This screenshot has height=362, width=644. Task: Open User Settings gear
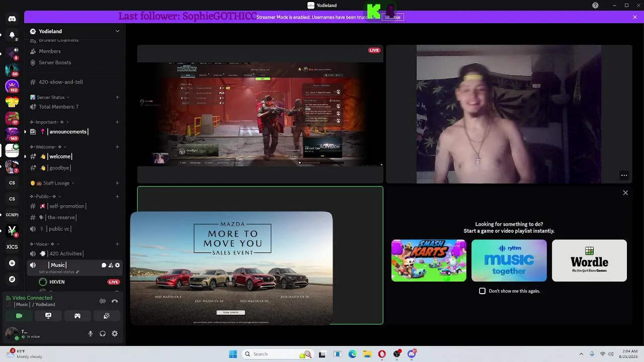[115, 333]
